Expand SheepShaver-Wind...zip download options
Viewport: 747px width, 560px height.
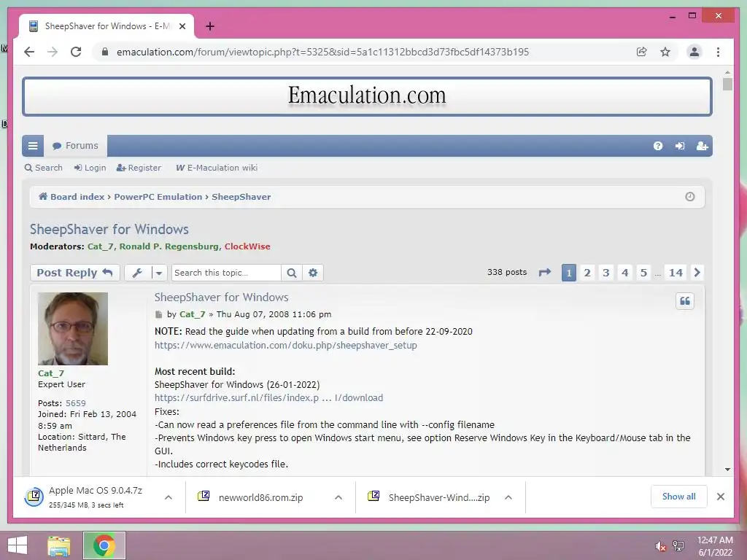click(508, 497)
